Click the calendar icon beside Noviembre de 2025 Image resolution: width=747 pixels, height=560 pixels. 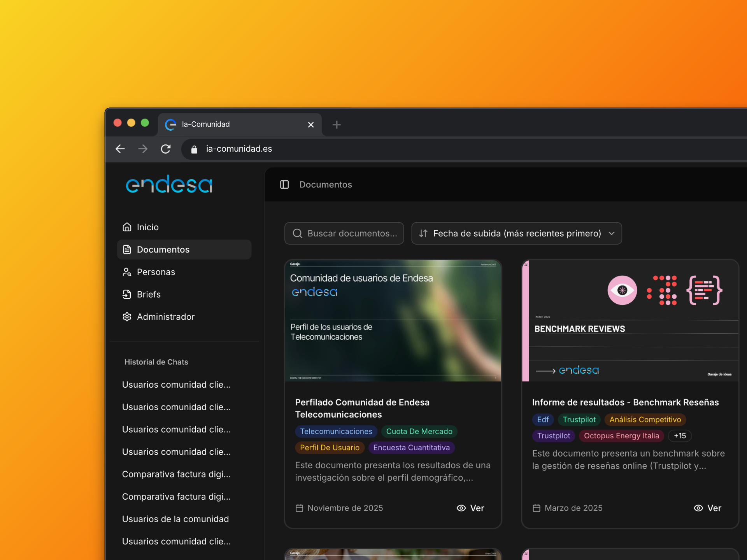[299, 508]
